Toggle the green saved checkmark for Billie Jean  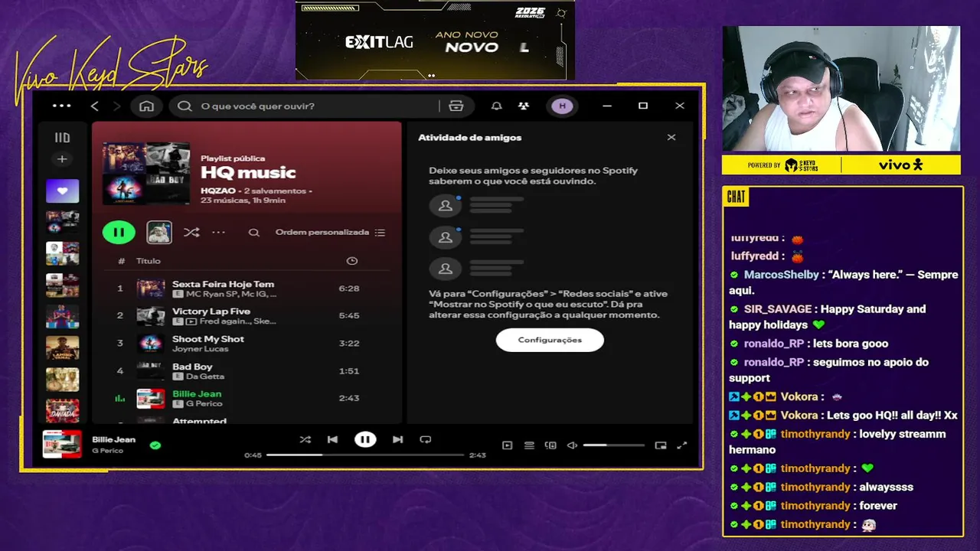pos(155,445)
